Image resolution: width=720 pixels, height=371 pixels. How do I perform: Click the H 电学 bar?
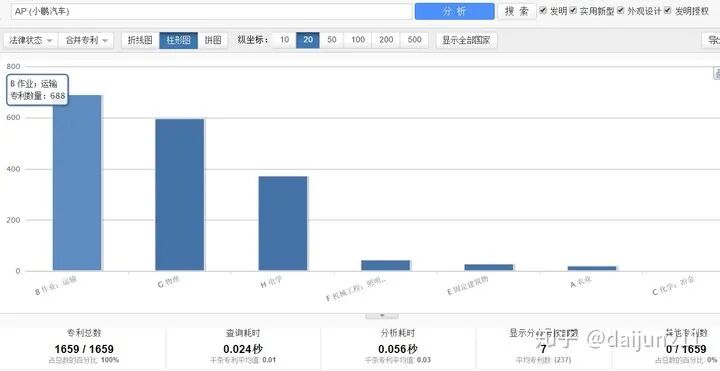point(283,223)
